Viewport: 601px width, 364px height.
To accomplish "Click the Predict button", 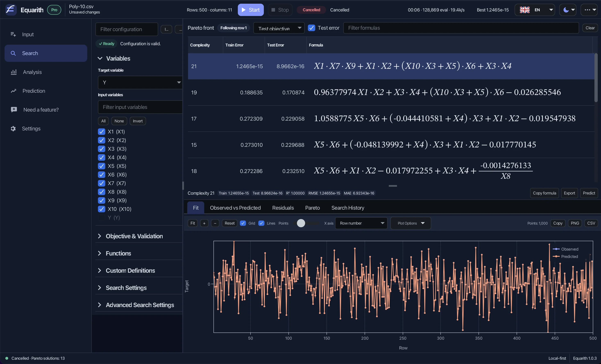I will pyautogui.click(x=589, y=193).
